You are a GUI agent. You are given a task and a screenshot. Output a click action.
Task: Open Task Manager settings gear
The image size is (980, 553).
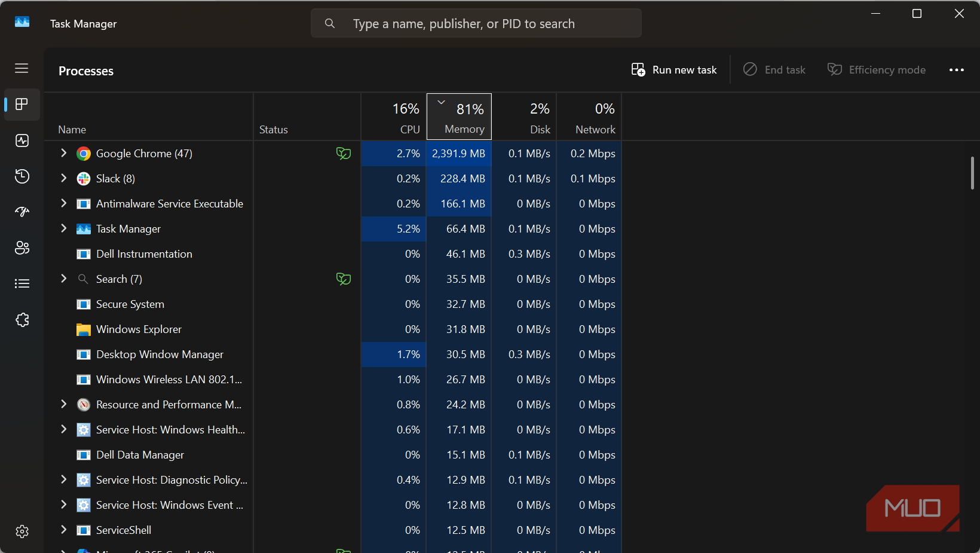pyautogui.click(x=22, y=531)
